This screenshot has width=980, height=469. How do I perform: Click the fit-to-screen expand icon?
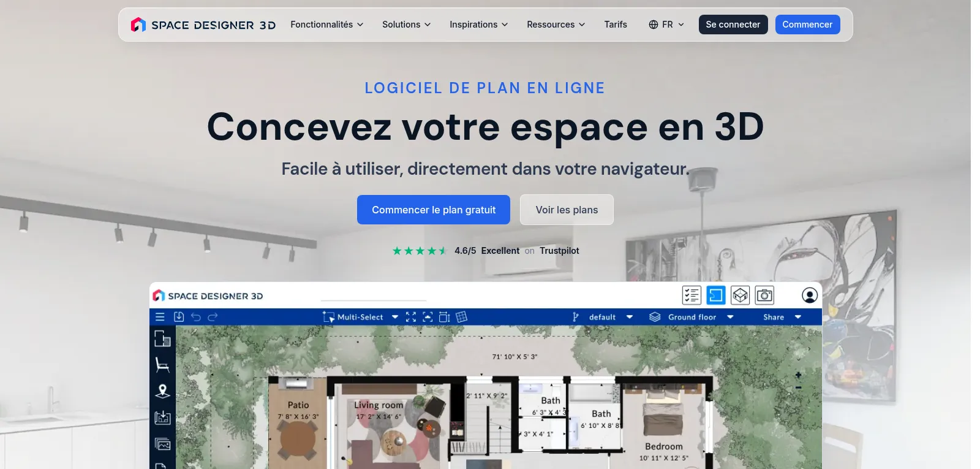click(x=411, y=317)
